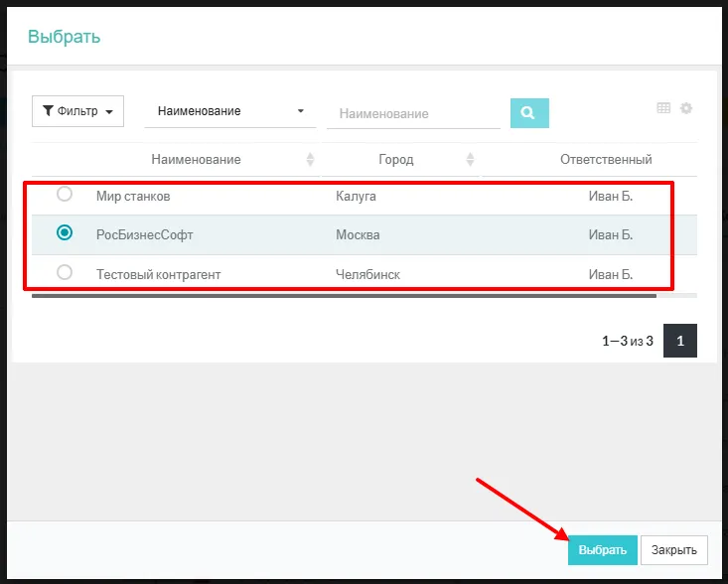Select the Мир станков radio button

point(65,195)
